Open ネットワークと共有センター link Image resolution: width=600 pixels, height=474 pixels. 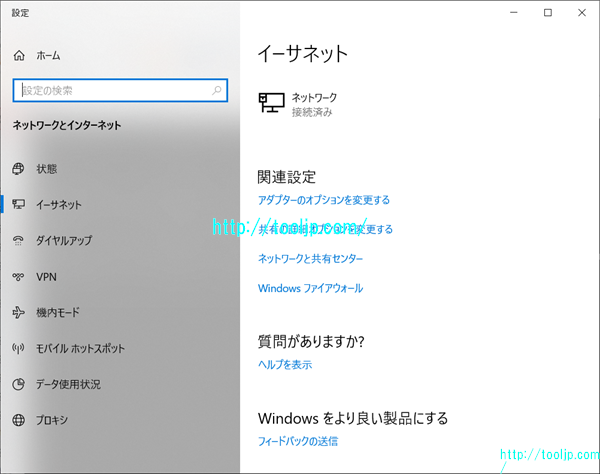click(x=310, y=259)
